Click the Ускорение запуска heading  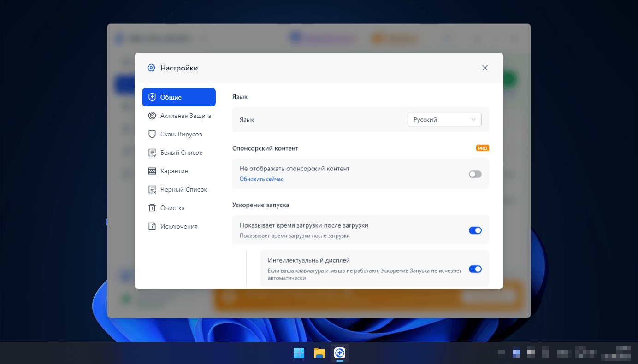(x=261, y=205)
